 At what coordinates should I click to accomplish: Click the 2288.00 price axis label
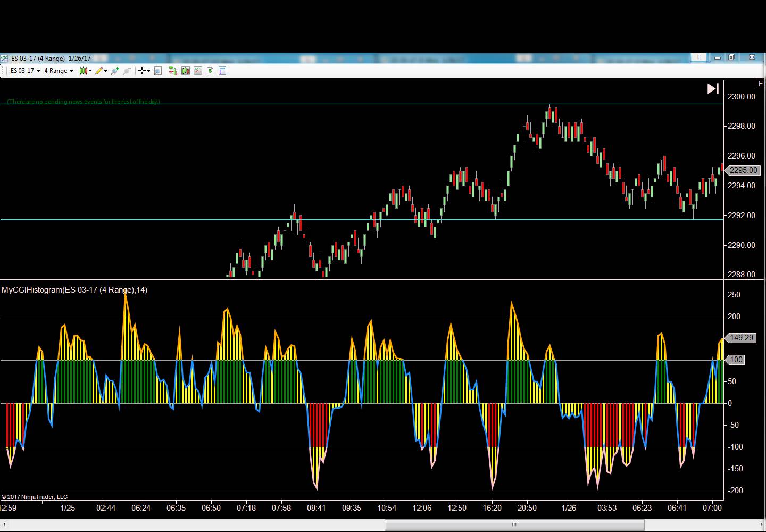(742, 275)
